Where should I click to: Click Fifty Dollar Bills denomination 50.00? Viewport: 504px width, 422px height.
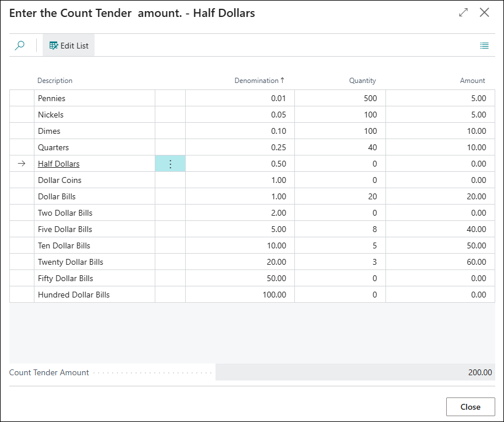276,279
